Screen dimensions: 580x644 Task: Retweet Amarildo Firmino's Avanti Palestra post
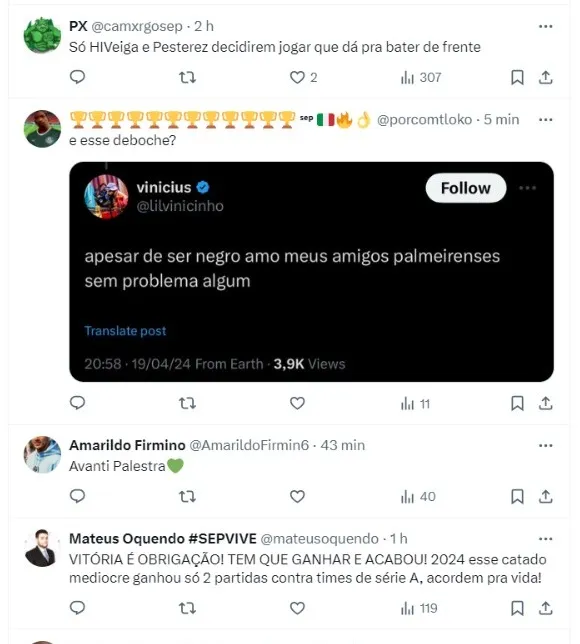pyautogui.click(x=187, y=497)
